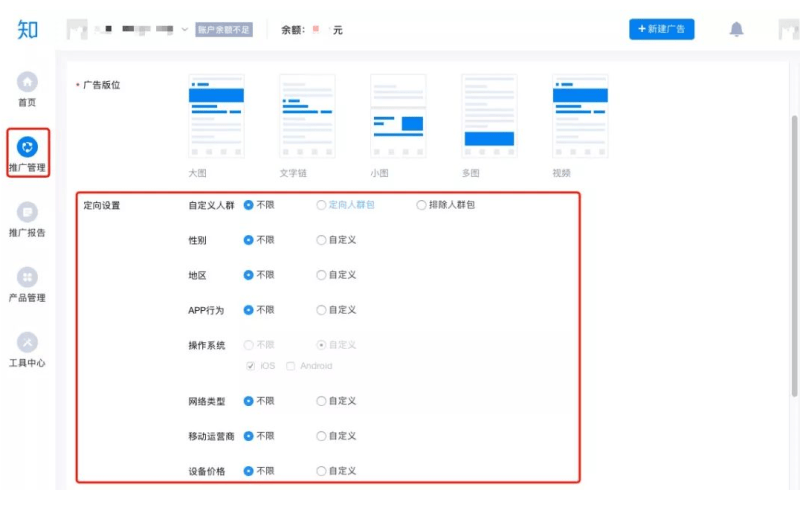
Task: Select the 大图 ad placement thumbnail
Action: point(216,116)
